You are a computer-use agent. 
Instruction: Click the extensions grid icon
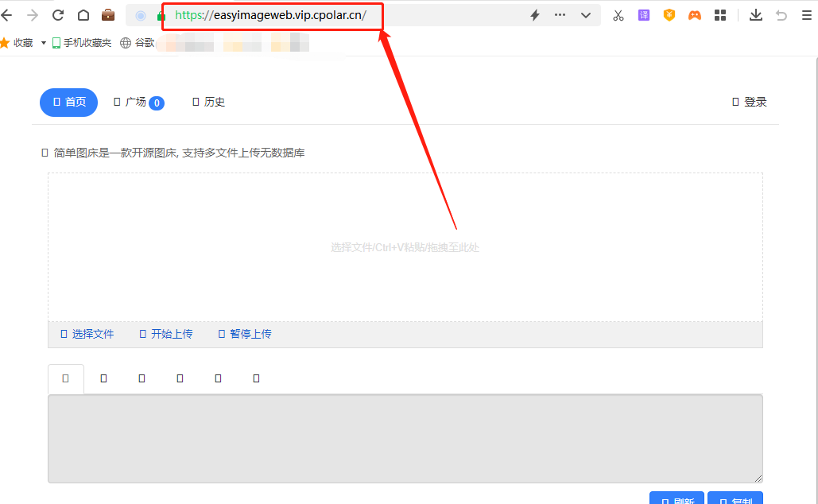click(x=719, y=14)
